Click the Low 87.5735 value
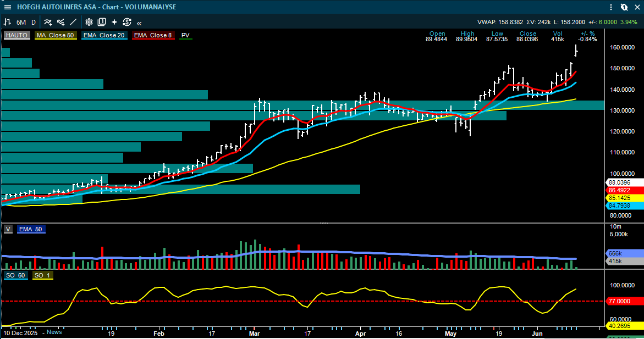The width and height of the screenshot is (644, 339). coord(497,40)
